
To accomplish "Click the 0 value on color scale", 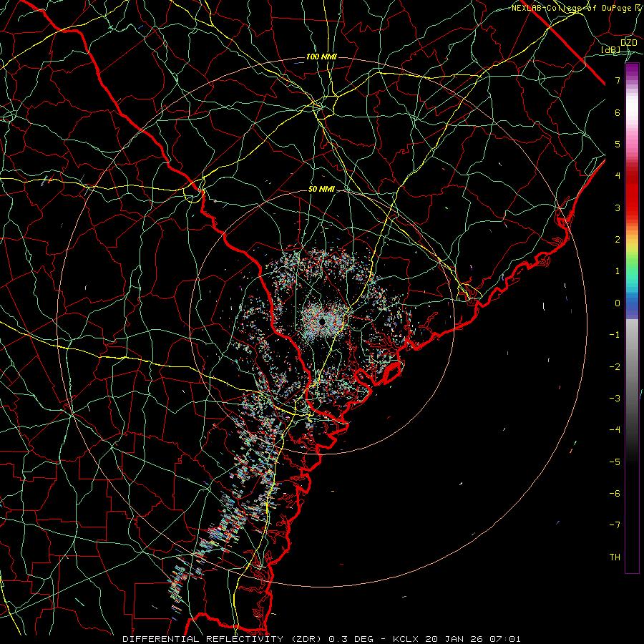I will point(618,303).
